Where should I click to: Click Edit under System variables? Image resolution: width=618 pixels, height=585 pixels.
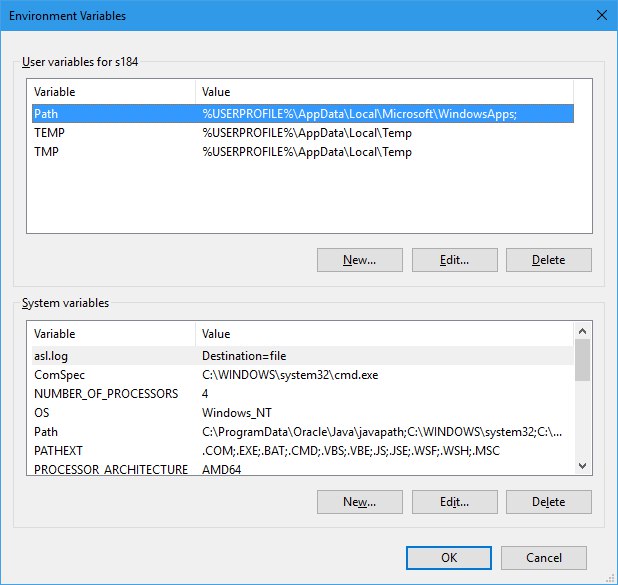454,502
